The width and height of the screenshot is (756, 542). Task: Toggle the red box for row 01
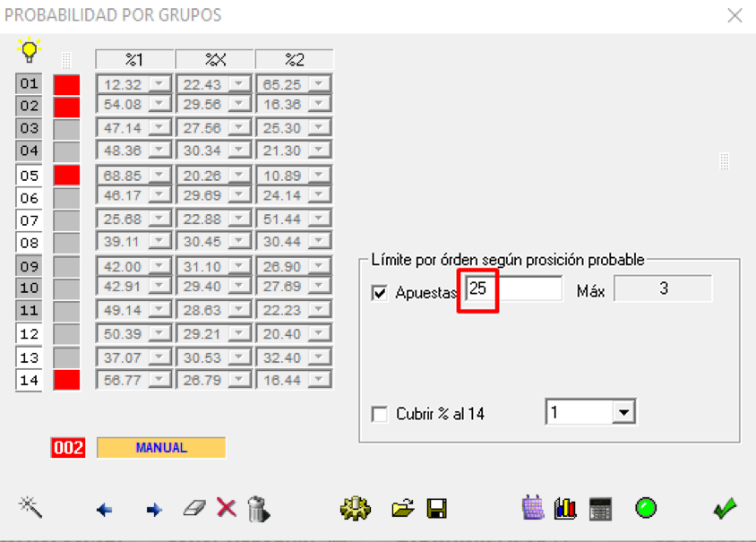point(66,85)
